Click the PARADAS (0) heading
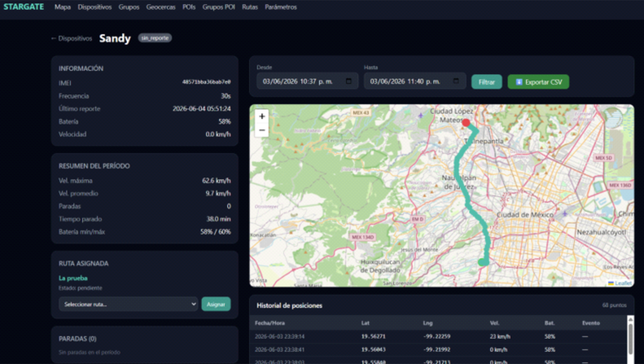Screen dimensions: 644x364 pos(78,338)
